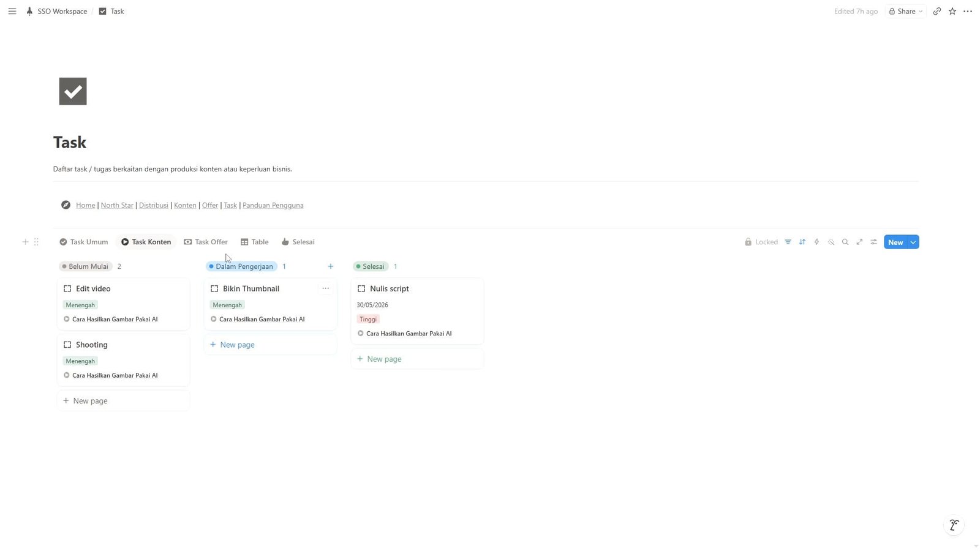Click the large checkmark page icon

pyautogui.click(x=73, y=91)
